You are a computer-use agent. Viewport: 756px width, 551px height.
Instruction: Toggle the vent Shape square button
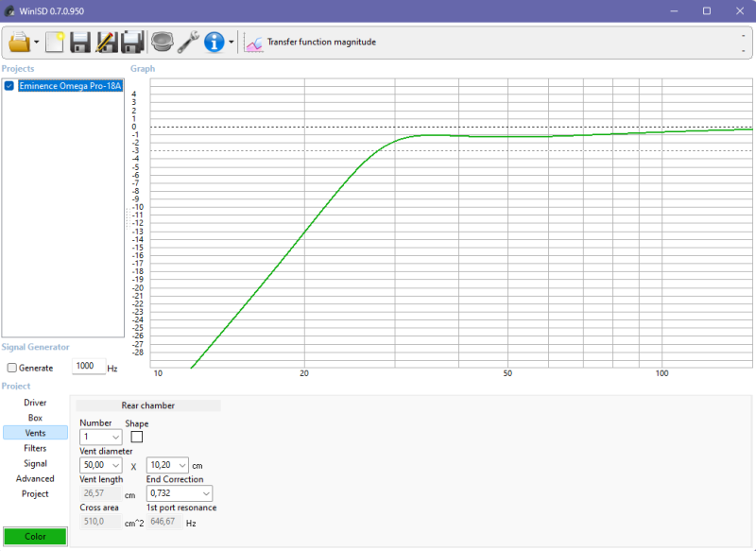click(137, 437)
